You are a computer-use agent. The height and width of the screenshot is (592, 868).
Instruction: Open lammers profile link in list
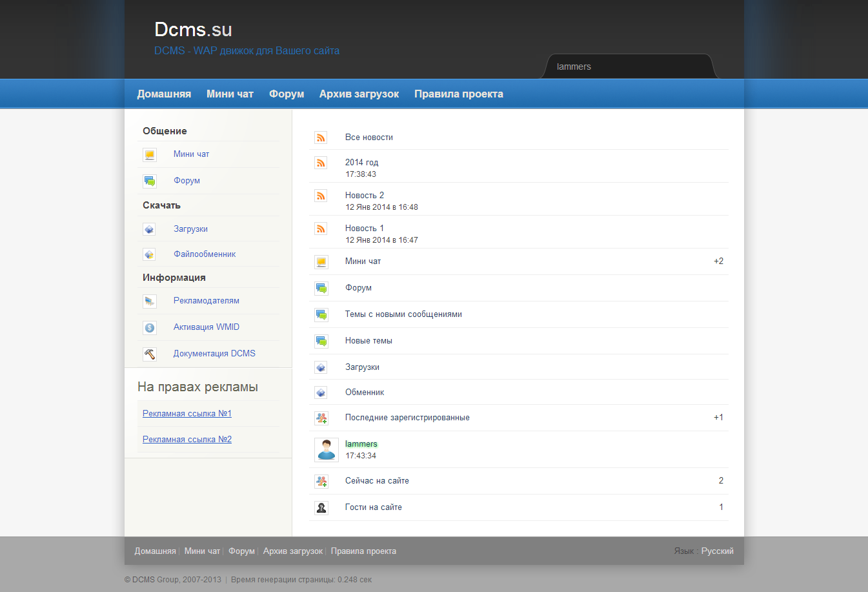tap(361, 444)
